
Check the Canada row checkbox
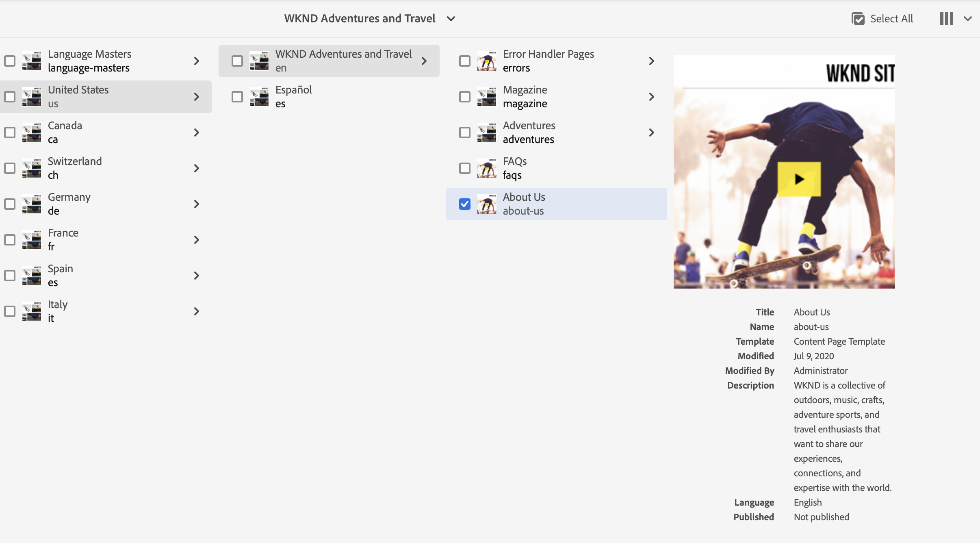10,132
